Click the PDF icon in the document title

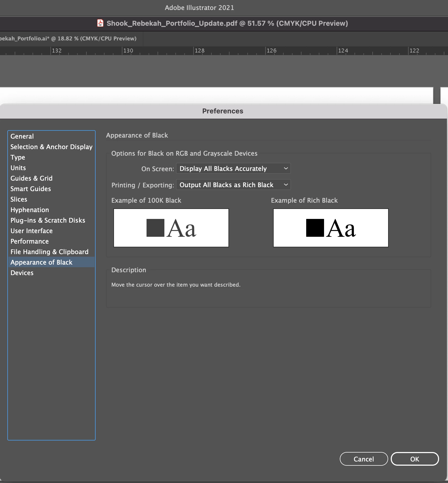[100, 23]
